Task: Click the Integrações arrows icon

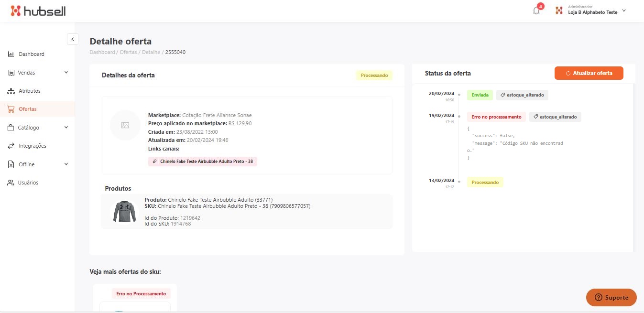Action: pos(11,146)
